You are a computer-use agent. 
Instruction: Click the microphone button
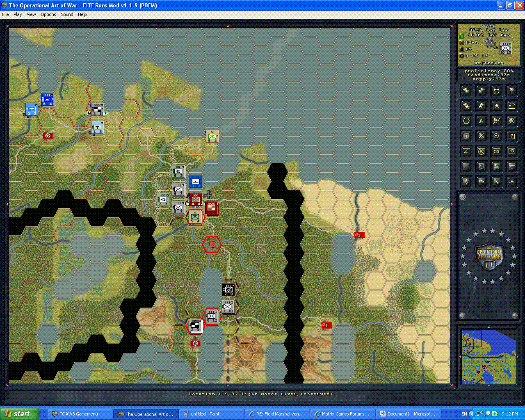pos(466,181)
